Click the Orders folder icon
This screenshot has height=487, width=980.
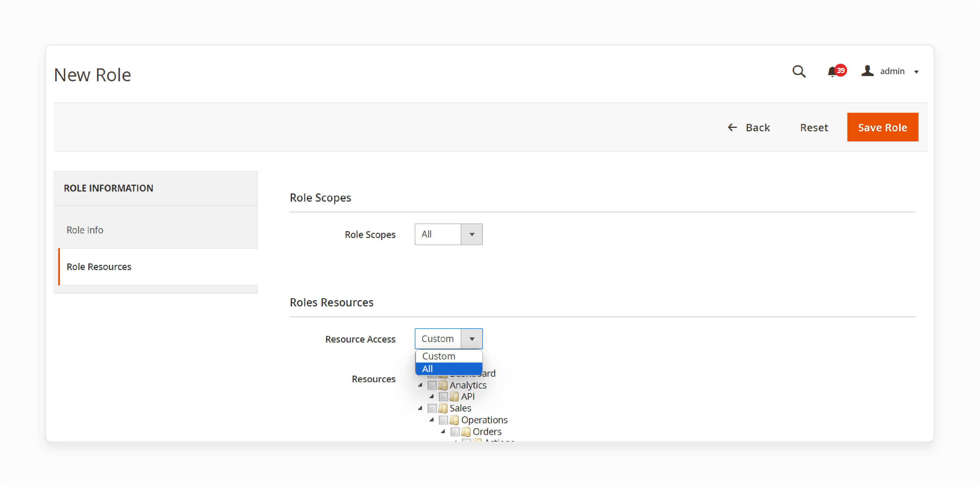pos(466,432)
